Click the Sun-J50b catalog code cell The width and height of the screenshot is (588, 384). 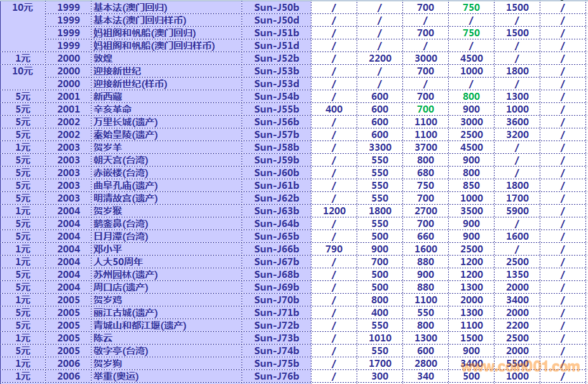coord(276,8)
